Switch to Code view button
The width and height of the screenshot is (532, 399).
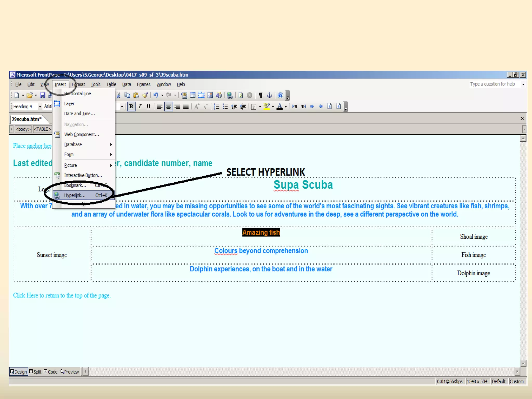coord(51,372)
